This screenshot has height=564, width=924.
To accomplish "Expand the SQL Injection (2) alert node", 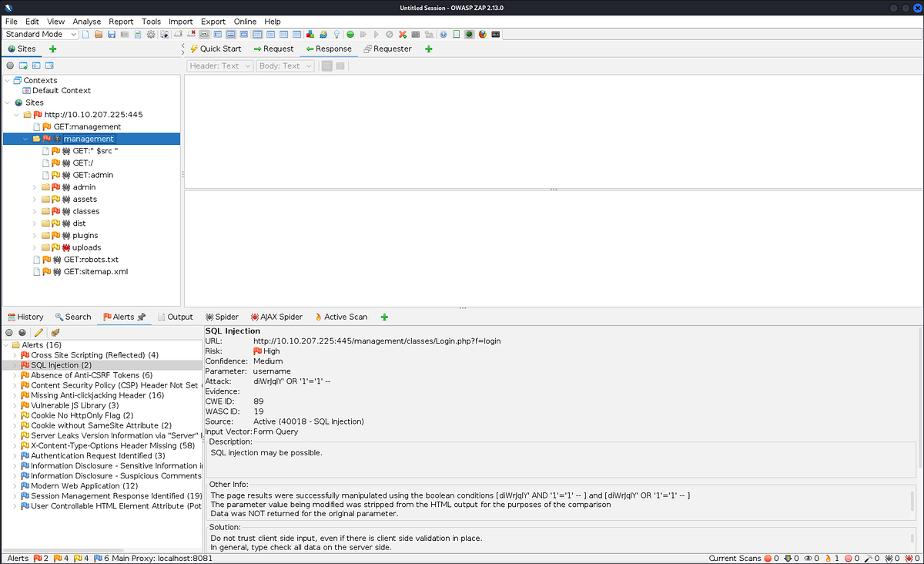I will (15, 365).
